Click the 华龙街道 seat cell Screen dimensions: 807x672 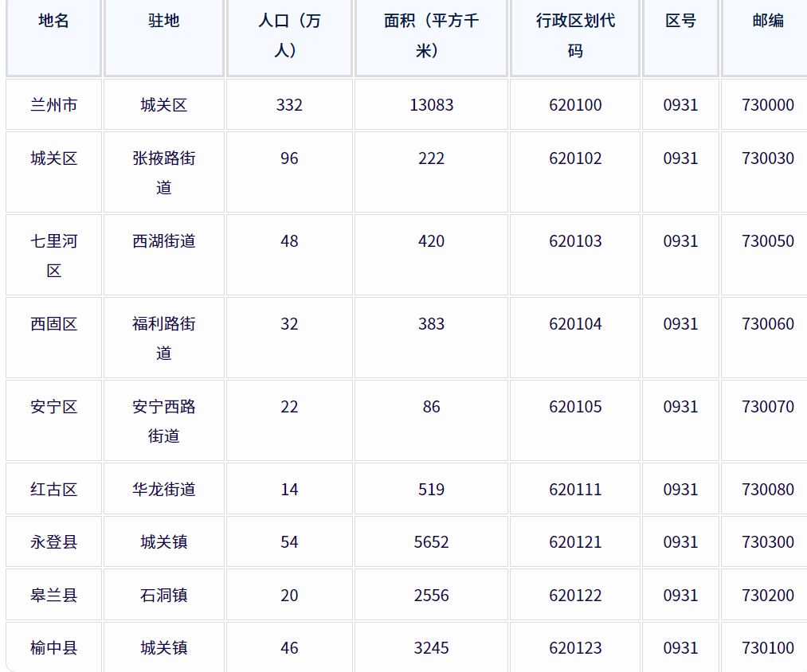[164, 489]
